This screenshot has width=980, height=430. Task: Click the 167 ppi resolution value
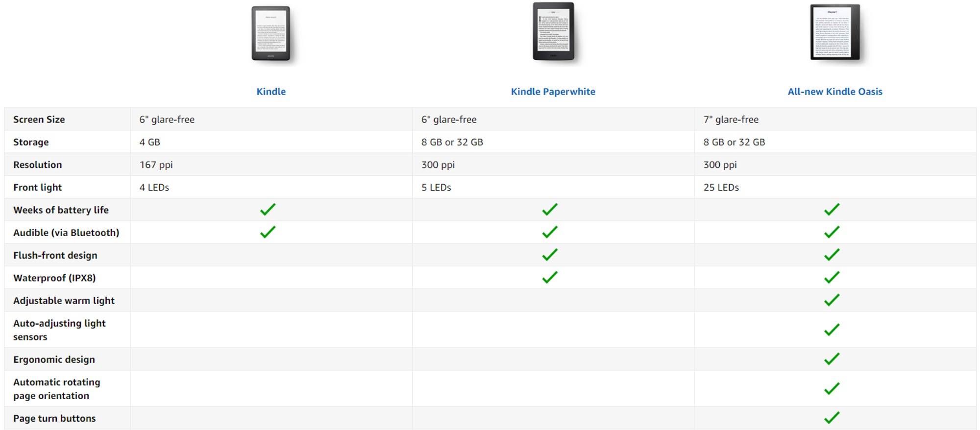coord(156,165)
